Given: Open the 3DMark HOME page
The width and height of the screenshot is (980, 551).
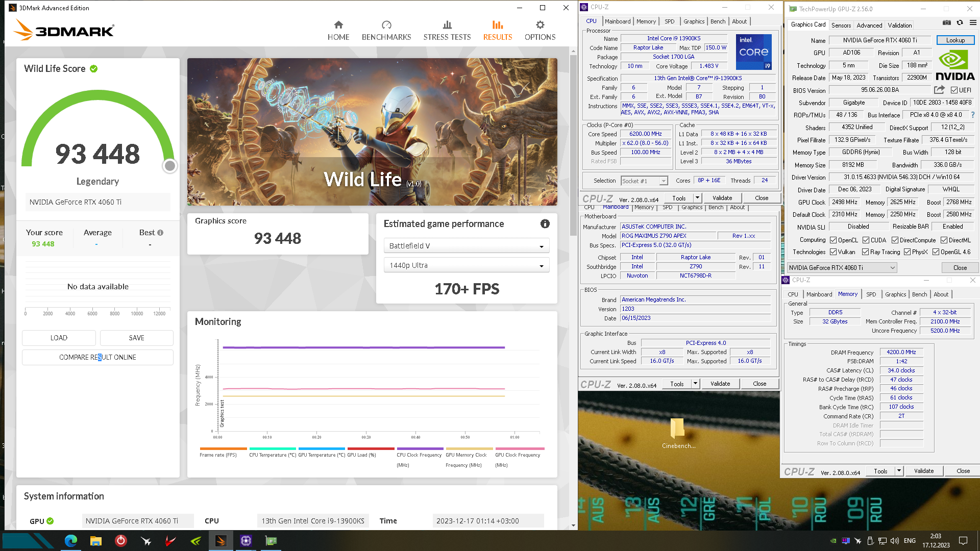Looking at the screenshot, I should click(338, 31).
